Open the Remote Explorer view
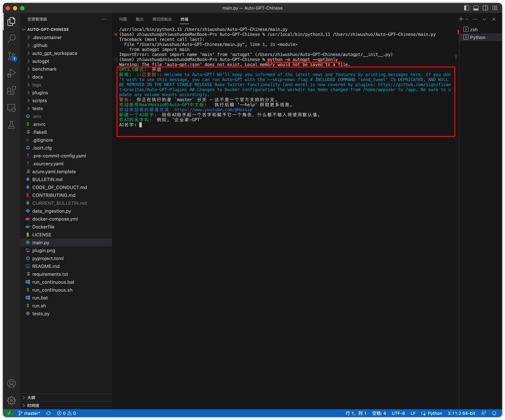 (x=11, y=108)
